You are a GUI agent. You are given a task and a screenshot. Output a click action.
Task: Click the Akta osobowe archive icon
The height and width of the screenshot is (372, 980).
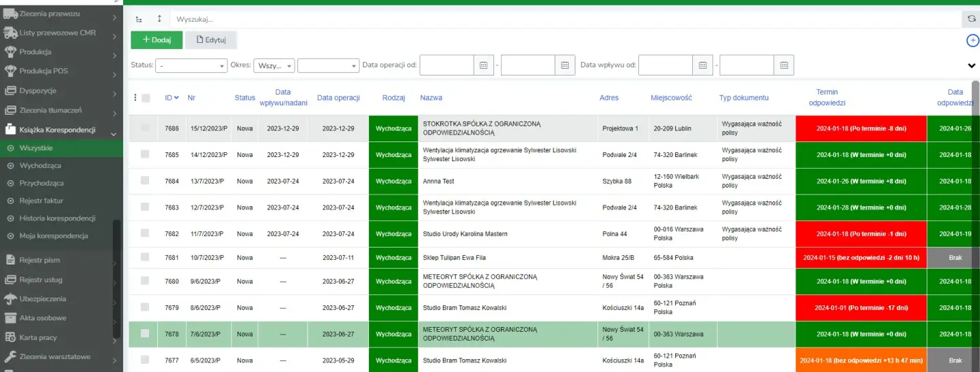tap(10, 318)
